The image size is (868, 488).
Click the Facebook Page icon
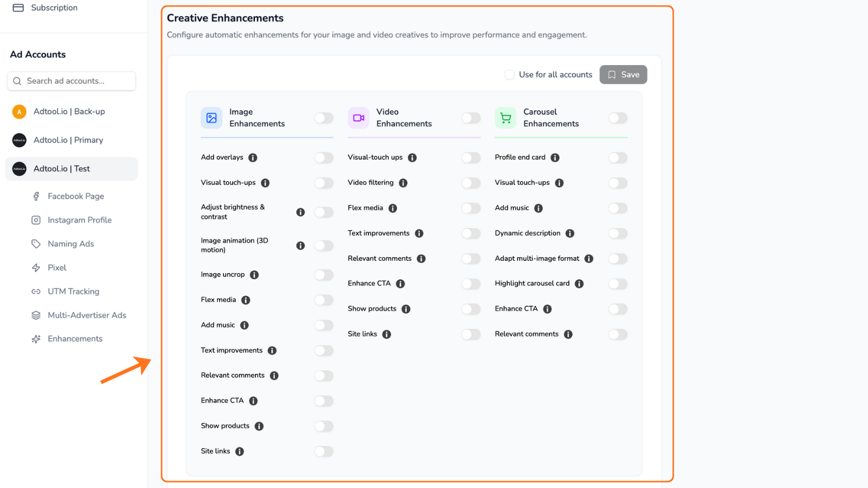point(36,196)
